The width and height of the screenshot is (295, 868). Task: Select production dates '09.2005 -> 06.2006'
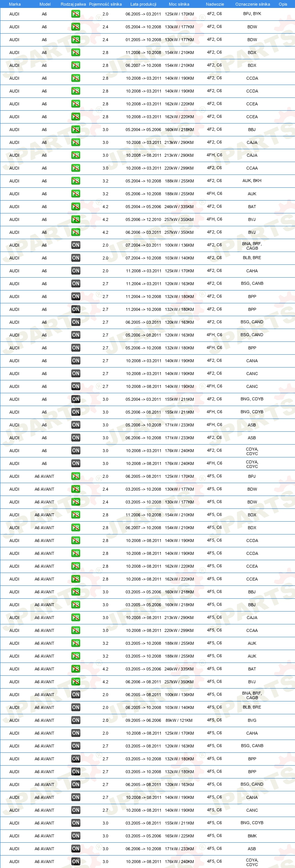pos(143,720)
